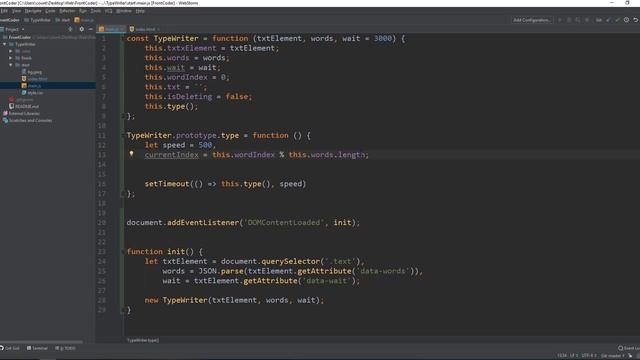Click the fold marker at line 23

pos(122,252)
